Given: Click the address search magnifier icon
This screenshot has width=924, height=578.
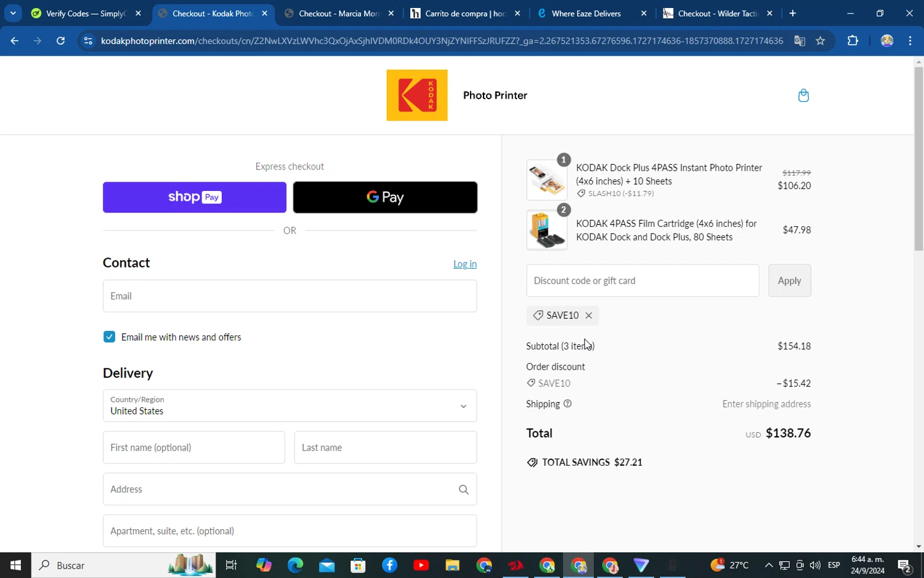Looking at the screenshot, I should [463, 489].
